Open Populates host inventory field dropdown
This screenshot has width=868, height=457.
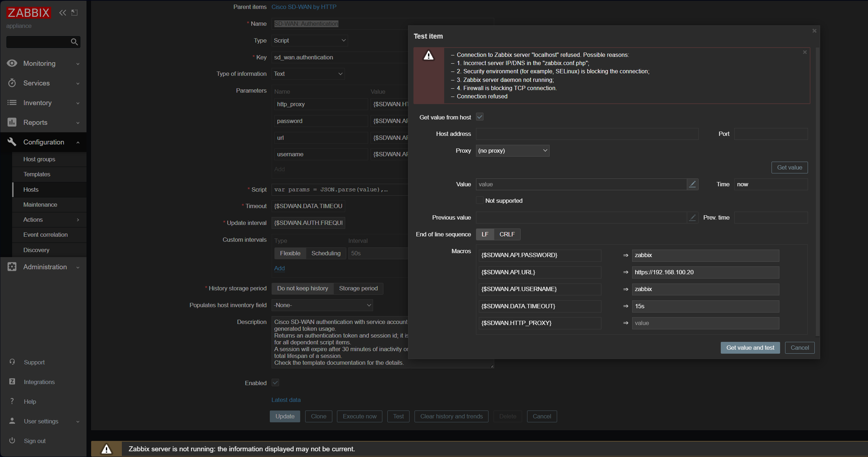322,305
